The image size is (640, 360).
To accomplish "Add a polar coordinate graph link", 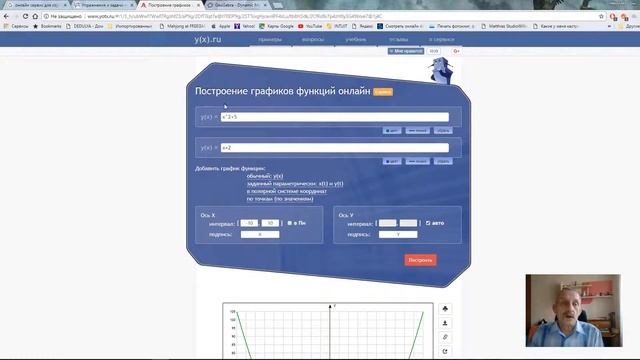I will (287, 191).
